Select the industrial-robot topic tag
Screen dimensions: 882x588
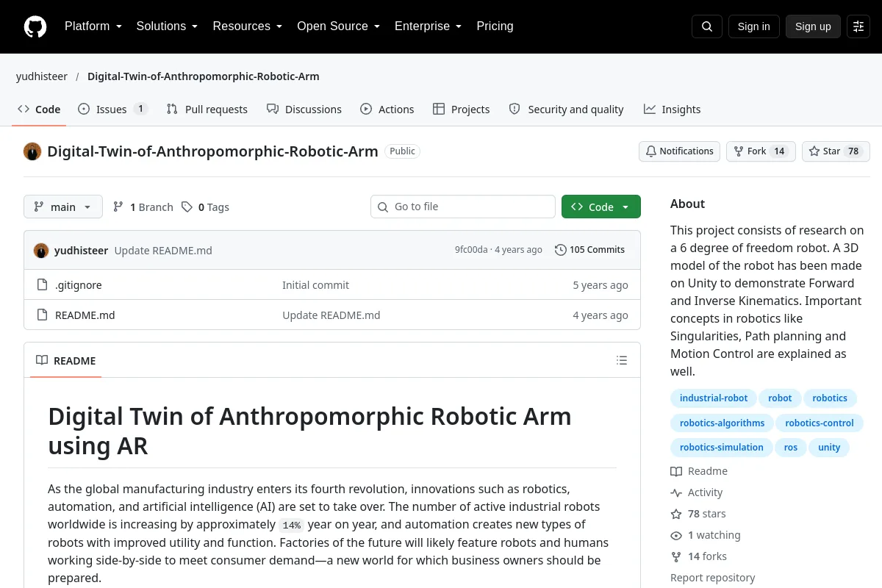pos(714,398)
